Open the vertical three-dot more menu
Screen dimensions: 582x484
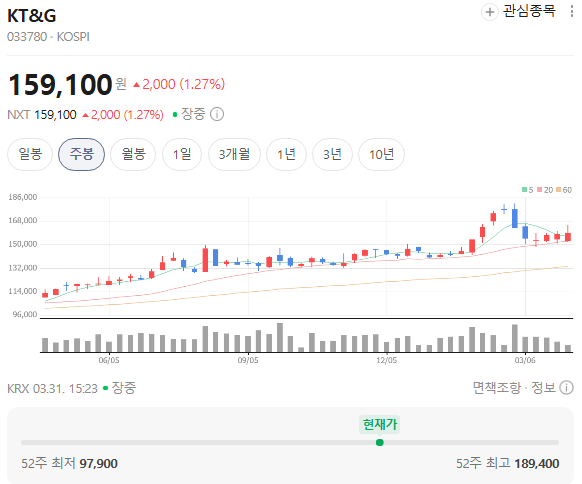(572, 12)
